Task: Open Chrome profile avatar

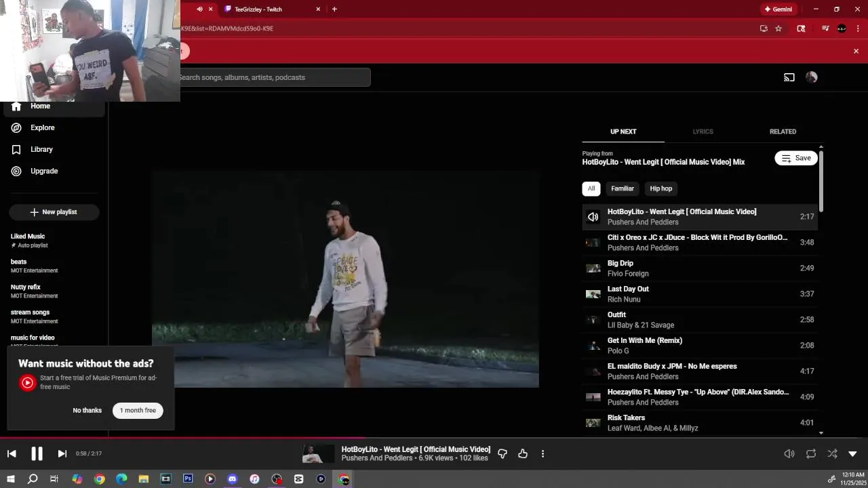Action: [x=842, y=28]
